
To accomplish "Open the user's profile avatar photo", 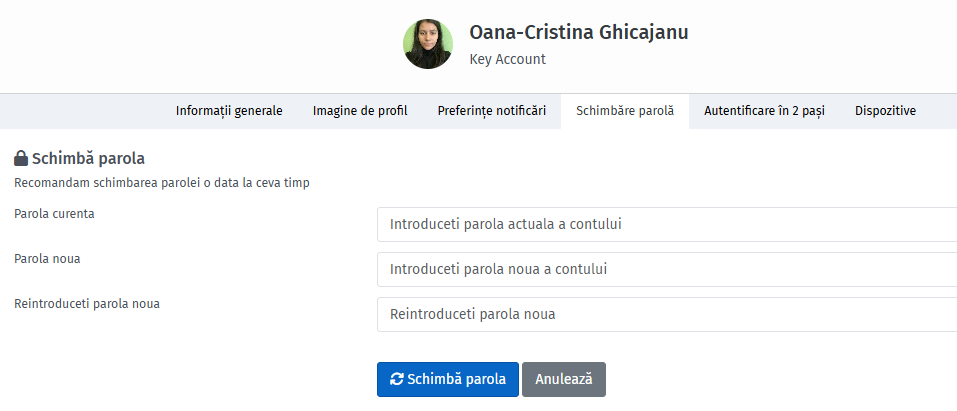I will [x=428, y=43].
